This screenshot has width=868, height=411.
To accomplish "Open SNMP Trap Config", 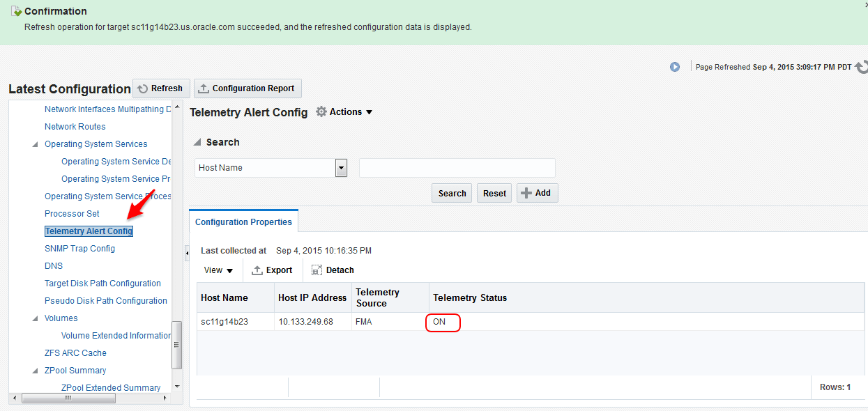I will pyautogui.click(x=79, y=249).
